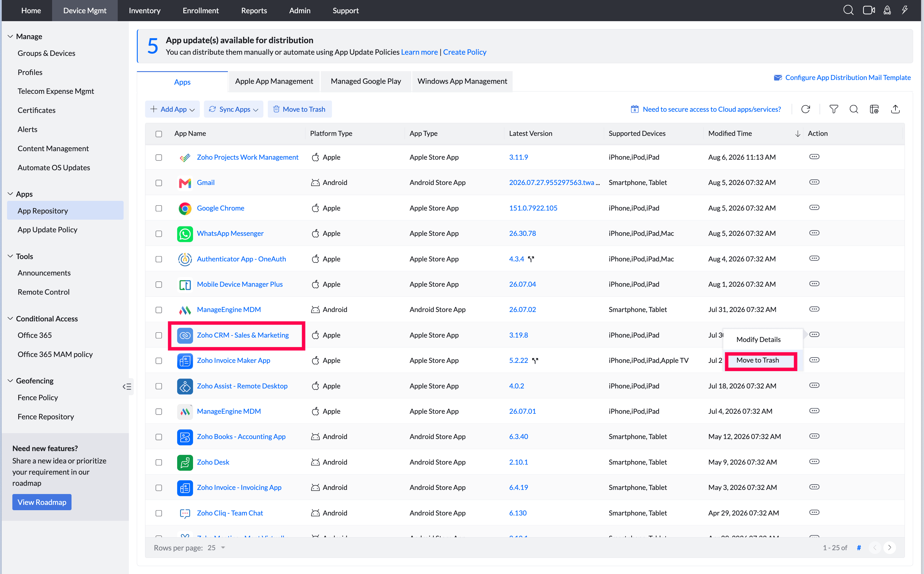Open action menu for WhatsApp Messenger row
This screenshot has width=924, height=574.
[814, 233]
